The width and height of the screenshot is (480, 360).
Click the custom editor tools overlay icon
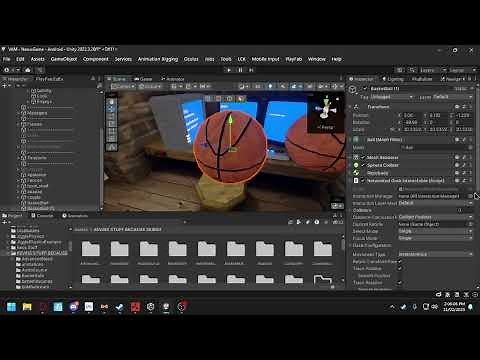(x=111, y=147)
